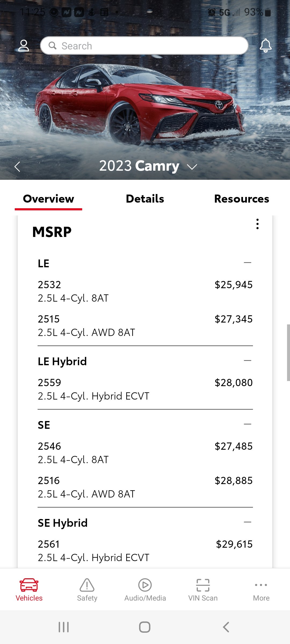Click the page scrollbar thumb on right
The image size is (290, 644).
(x=288, y=353)
